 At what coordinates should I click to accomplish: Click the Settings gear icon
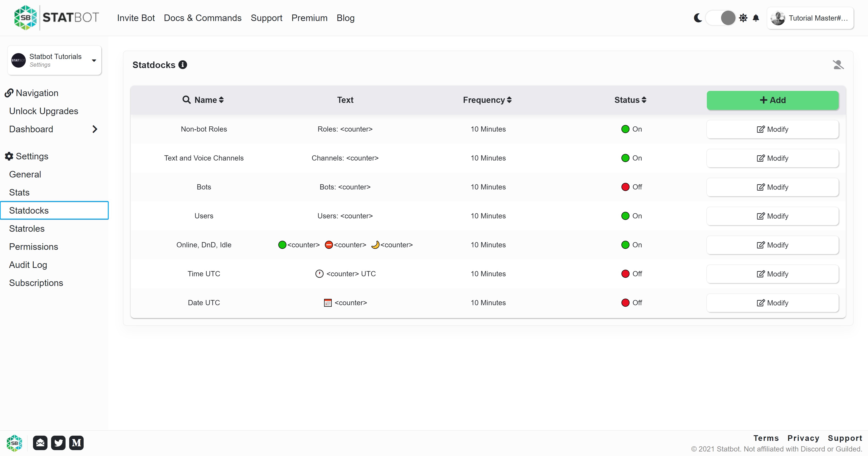coord(9,156)
